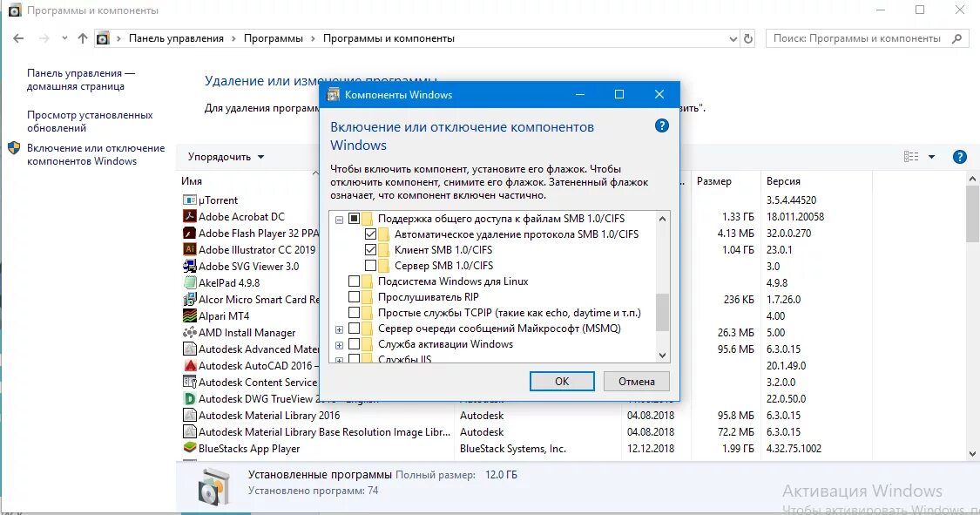Enable Сервер очереди сообщений MSMQ checkbox
Image resolution: width=980 pixels, height=515 pixels.
(355, 329)
